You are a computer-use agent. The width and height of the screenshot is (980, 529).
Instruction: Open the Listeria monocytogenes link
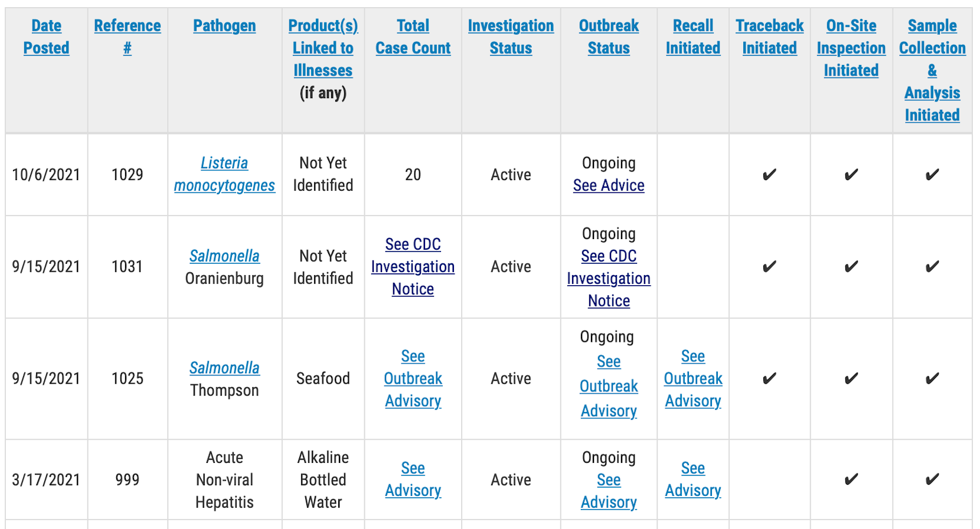point(224,174)
